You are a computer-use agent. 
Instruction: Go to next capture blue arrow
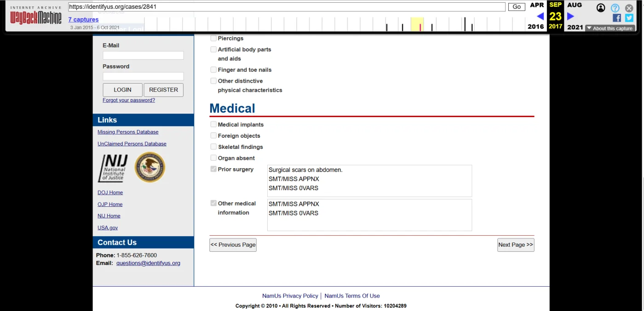[x=570, y=17]
